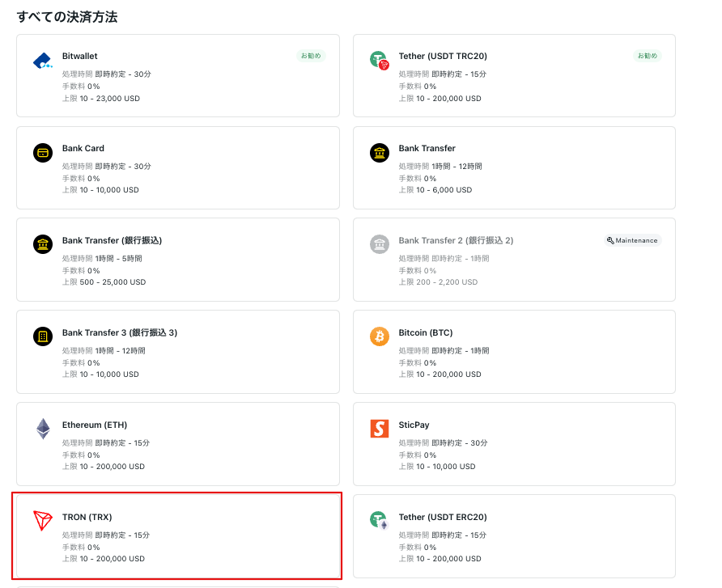Click the Tether USDT ERC20 logo icon

(x=380, y=521)
